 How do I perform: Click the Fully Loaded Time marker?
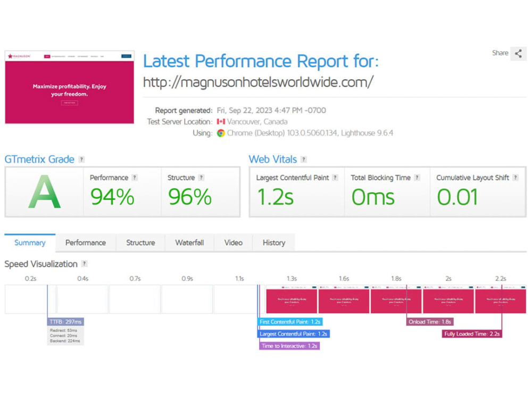pyautogui.click(x=471, y=334)
